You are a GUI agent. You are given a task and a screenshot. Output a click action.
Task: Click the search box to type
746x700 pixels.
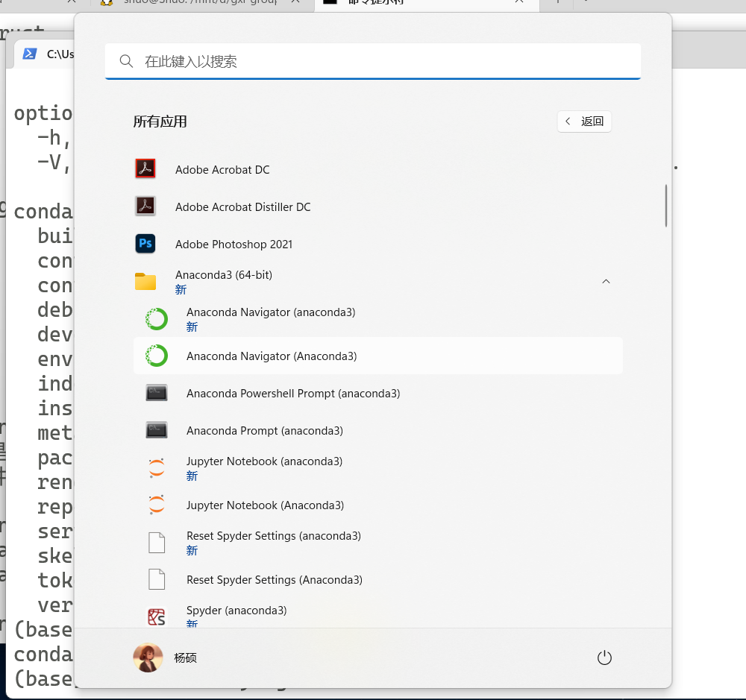click(373, 61)
